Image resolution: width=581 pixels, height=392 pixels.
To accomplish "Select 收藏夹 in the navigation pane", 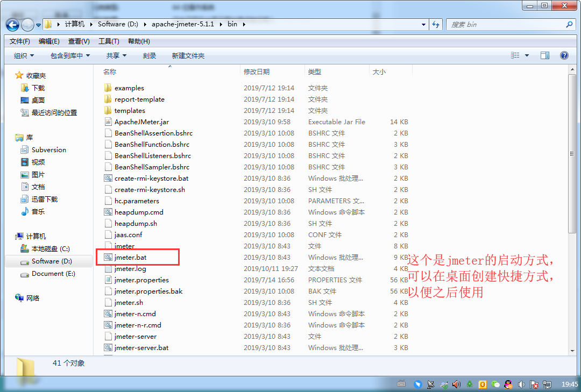I will 36,76.
